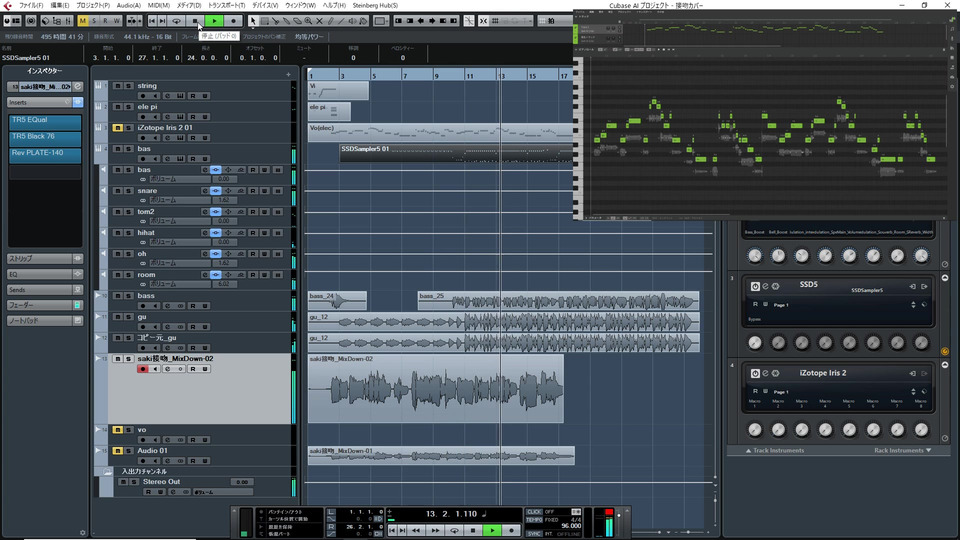Image resolution: width=960 pixels, height=540 pixels.
Task: Select the Line tool
Action: click(x=341, y=21)
